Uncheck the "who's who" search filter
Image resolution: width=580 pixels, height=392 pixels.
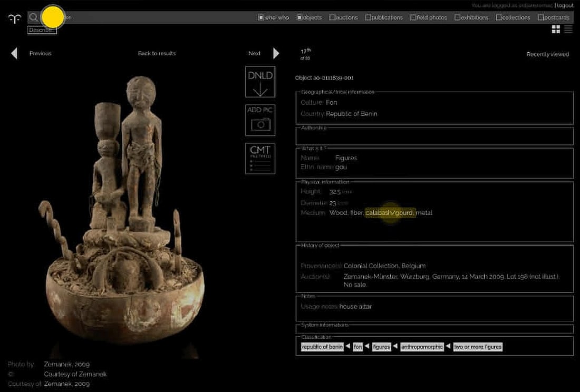[260, 17]
